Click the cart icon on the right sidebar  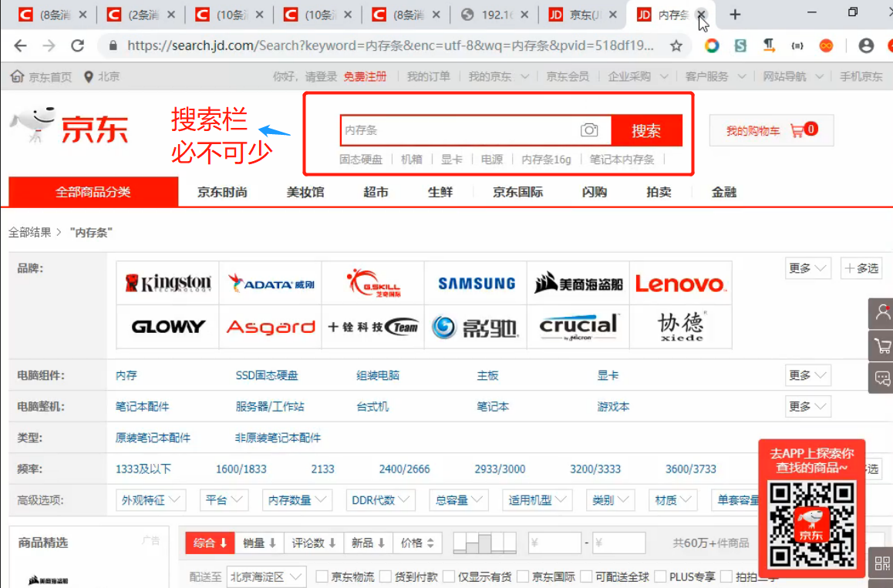(x=881, y=344)
